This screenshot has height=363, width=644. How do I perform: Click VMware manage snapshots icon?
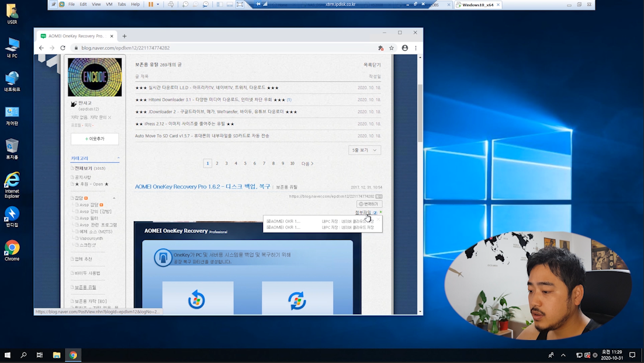[x=205, y=4]
